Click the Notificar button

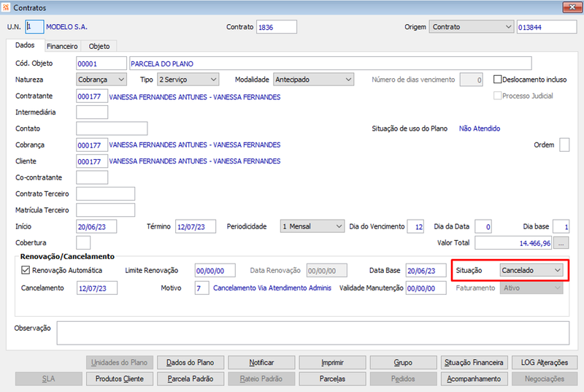[261, 362]
